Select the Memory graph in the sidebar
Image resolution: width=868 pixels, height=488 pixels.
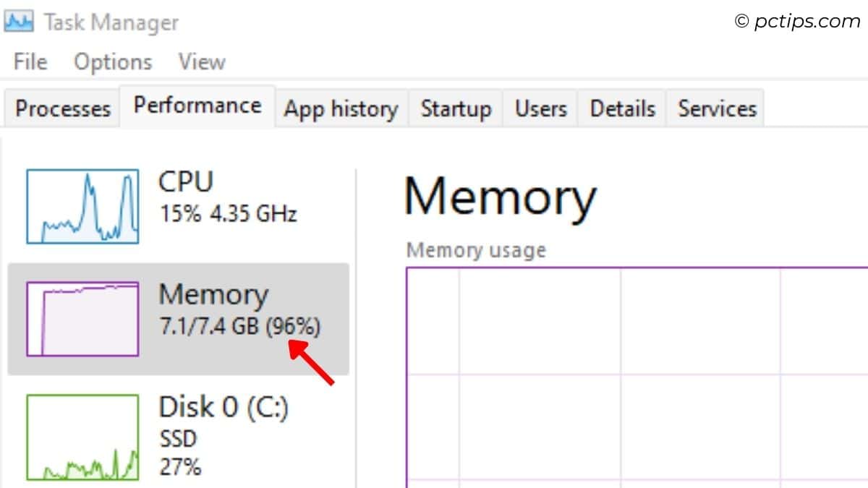click(x=82, y=318)
